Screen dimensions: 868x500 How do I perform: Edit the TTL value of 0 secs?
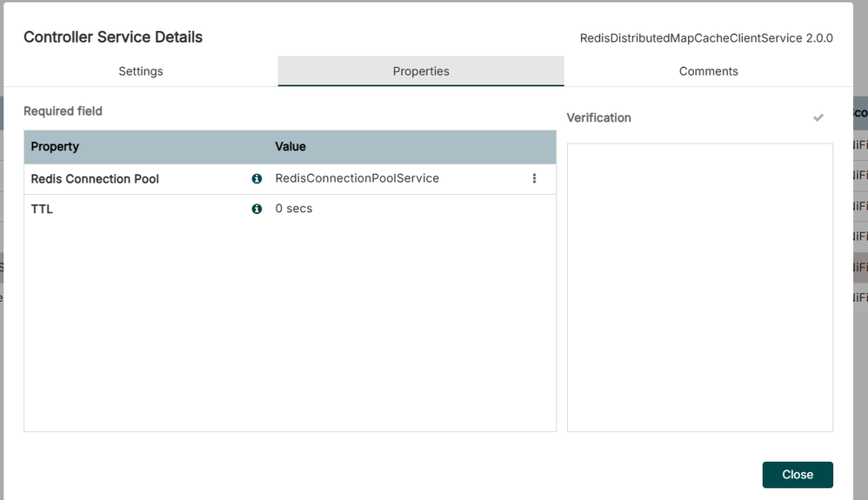pos(294,209)
